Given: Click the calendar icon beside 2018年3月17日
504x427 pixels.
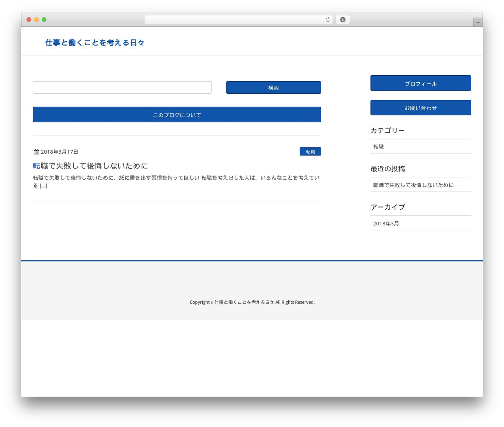Looking at the screenshot, I should 36,152.
